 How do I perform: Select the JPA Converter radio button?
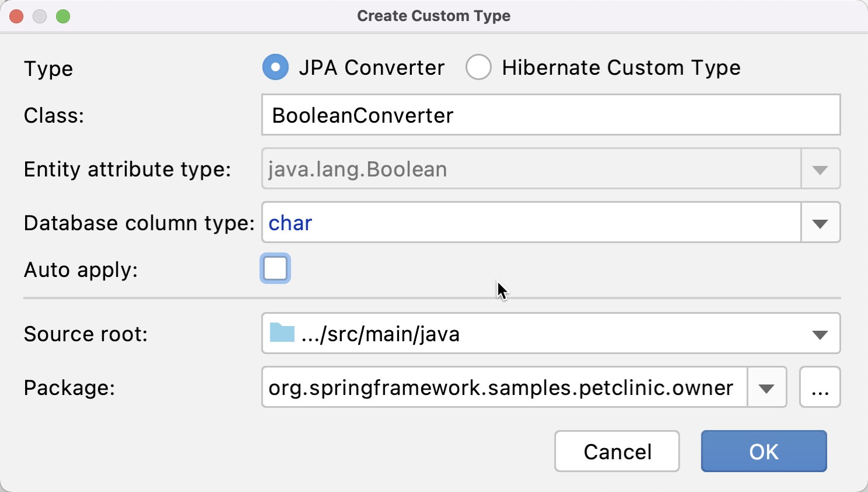pos(275,67)
